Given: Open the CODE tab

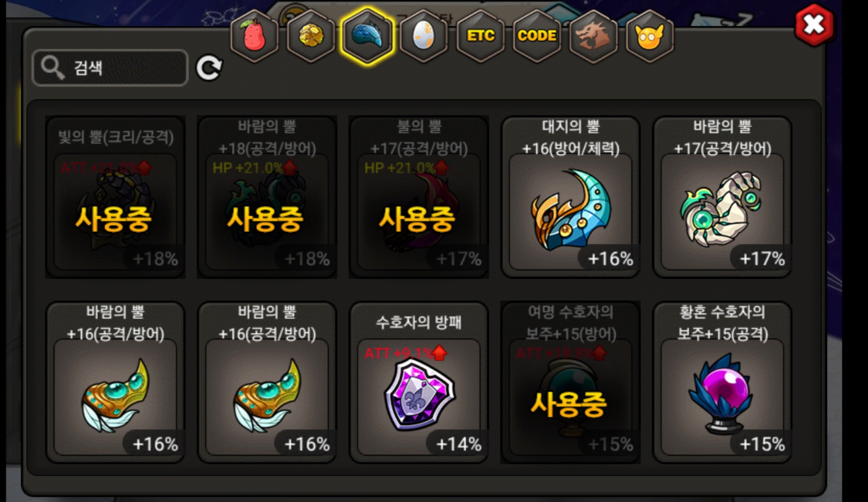Looking at the screenshot, I should [x=537, y=36].
